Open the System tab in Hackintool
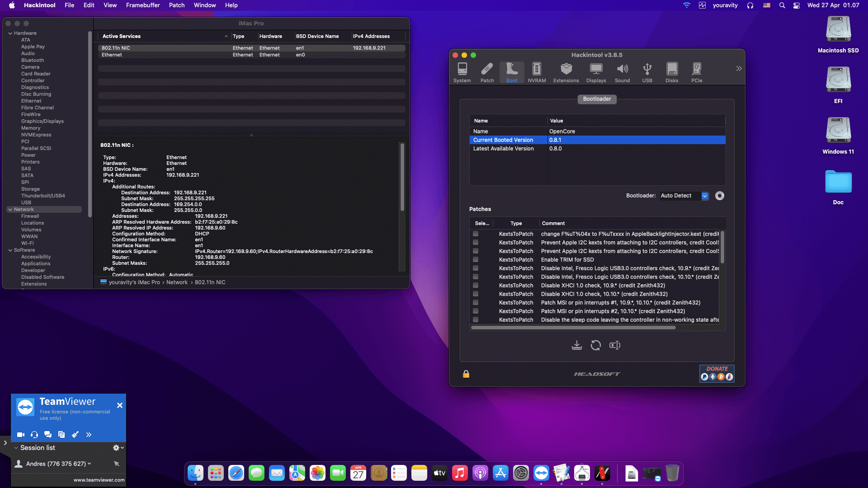 tap(462, 72)
